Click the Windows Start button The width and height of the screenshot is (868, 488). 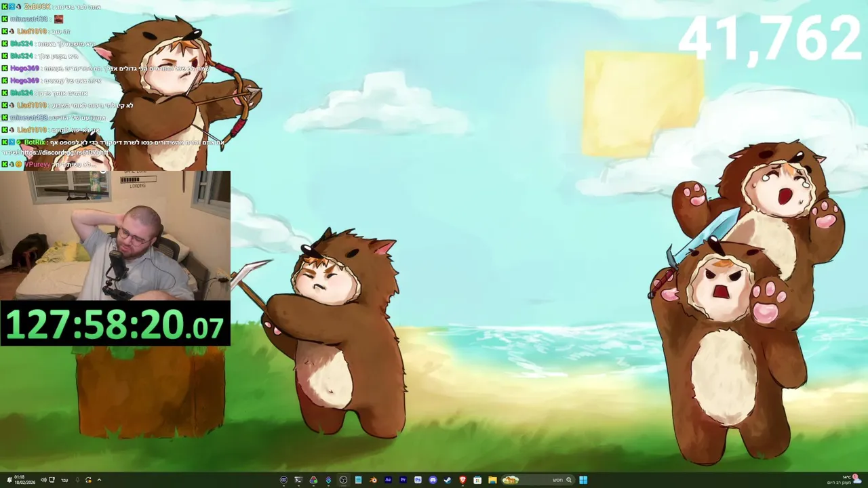[583, 480]
